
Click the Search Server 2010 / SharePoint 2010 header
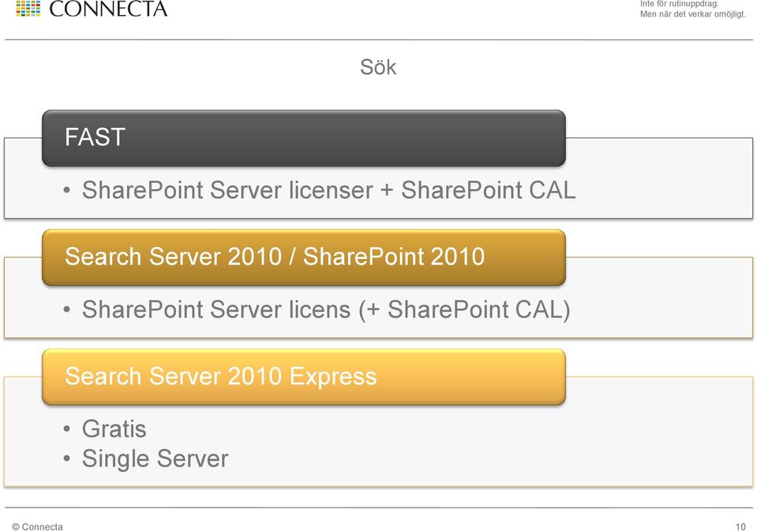[x=304, y=257]
